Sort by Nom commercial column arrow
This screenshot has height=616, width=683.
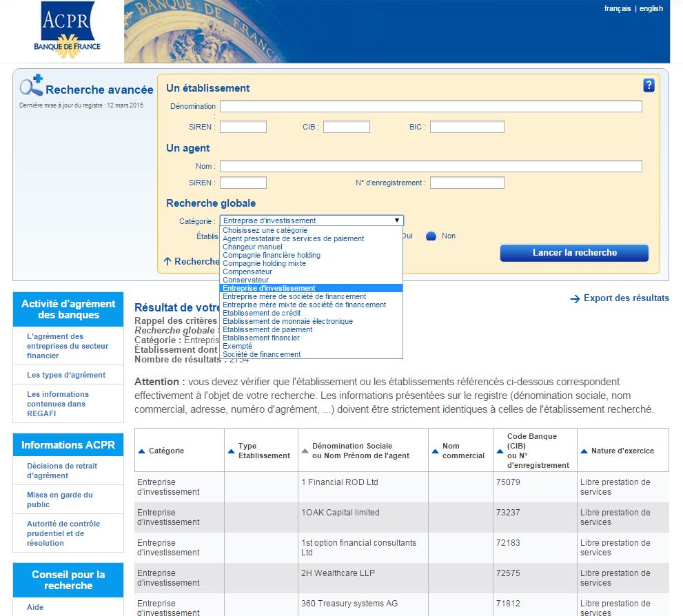435,451
